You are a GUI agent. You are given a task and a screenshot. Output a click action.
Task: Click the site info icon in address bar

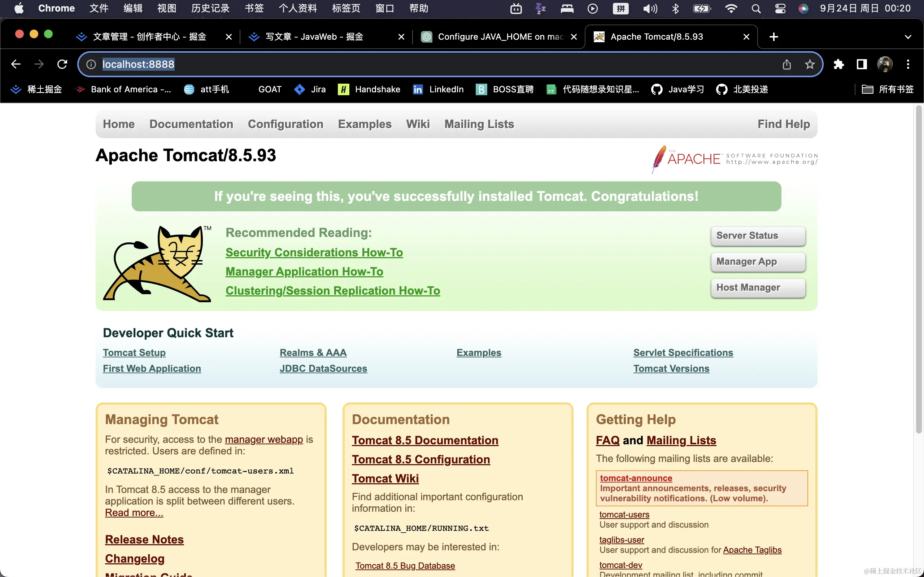pyautogui.click(x=91, y=64)
